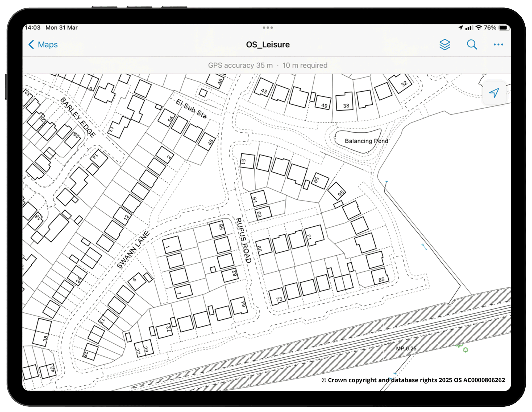Go back to Maps list

click(x=47, y=44)
